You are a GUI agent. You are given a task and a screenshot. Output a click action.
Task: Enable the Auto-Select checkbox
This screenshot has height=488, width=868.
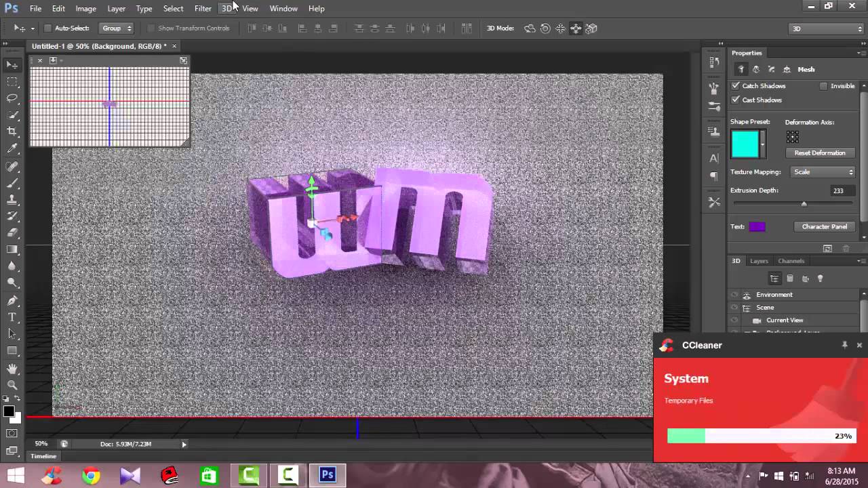(47, 28)
